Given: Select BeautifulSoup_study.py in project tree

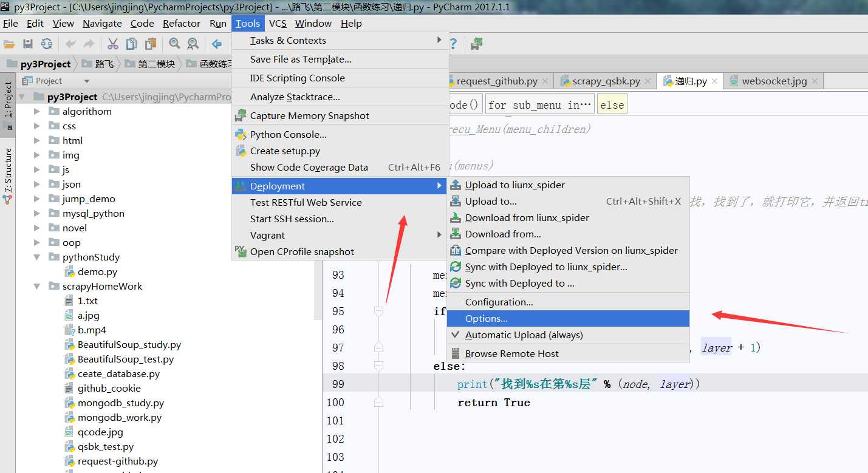Looking at the screenshot, I should (x=129, y=344).
